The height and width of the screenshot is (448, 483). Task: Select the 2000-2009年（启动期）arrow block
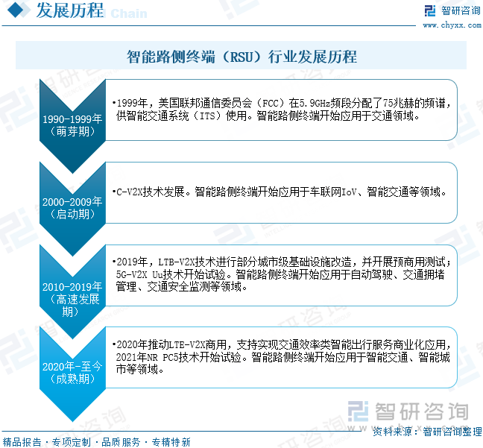[x=73, y=209]
